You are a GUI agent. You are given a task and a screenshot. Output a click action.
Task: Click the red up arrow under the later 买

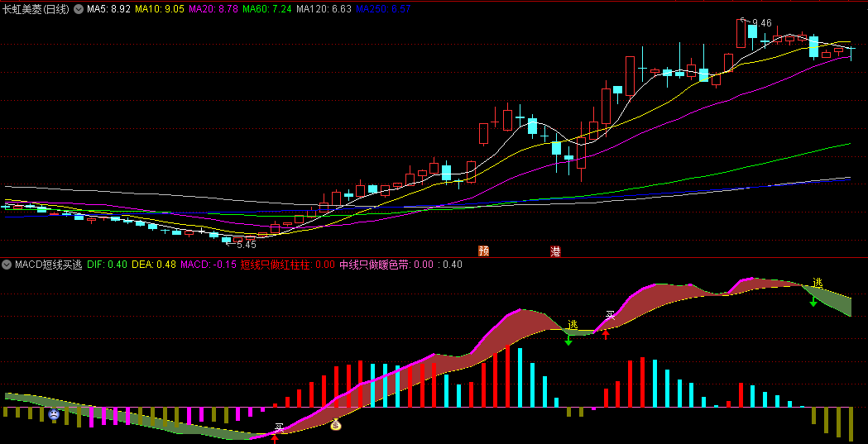[x=606, y=333]
